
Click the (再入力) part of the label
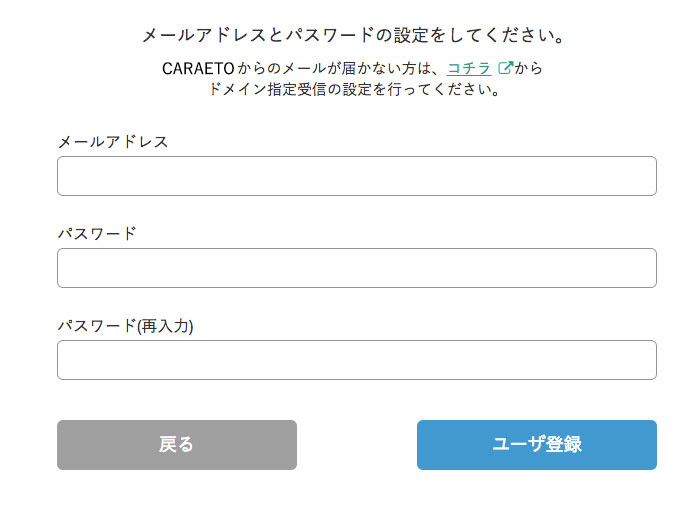(x=165, y=326)
